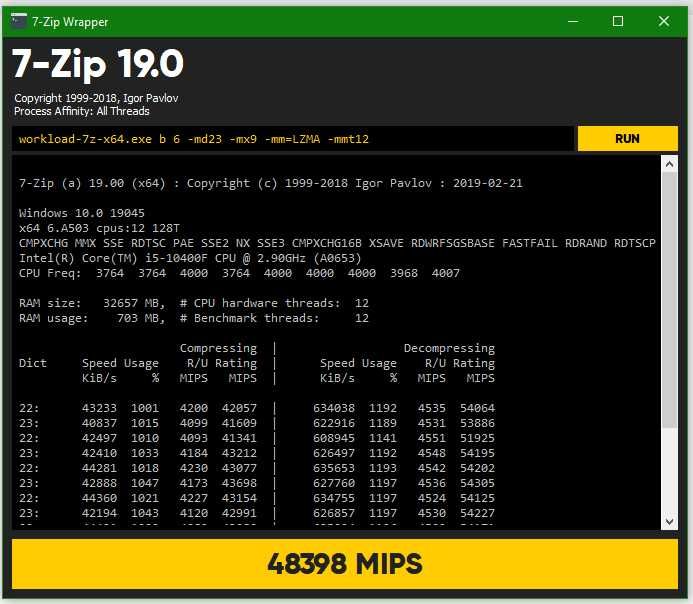Viewport: 693px width, 604px height.
Task: Click compressing speed value 43233
Action: pos(99,408)
